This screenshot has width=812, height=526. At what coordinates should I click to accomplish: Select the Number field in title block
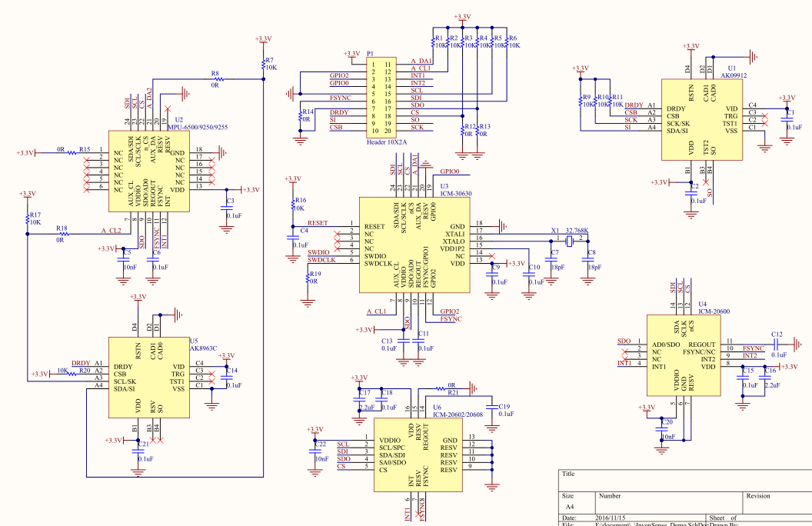click(x=610, y=496)
